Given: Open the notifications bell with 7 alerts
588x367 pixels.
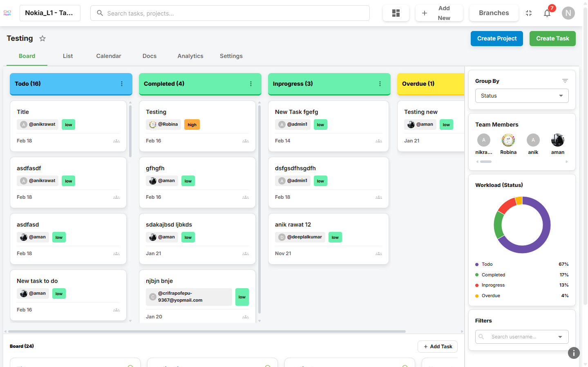Looking at the screenshot, I should [x=547, y=13].
